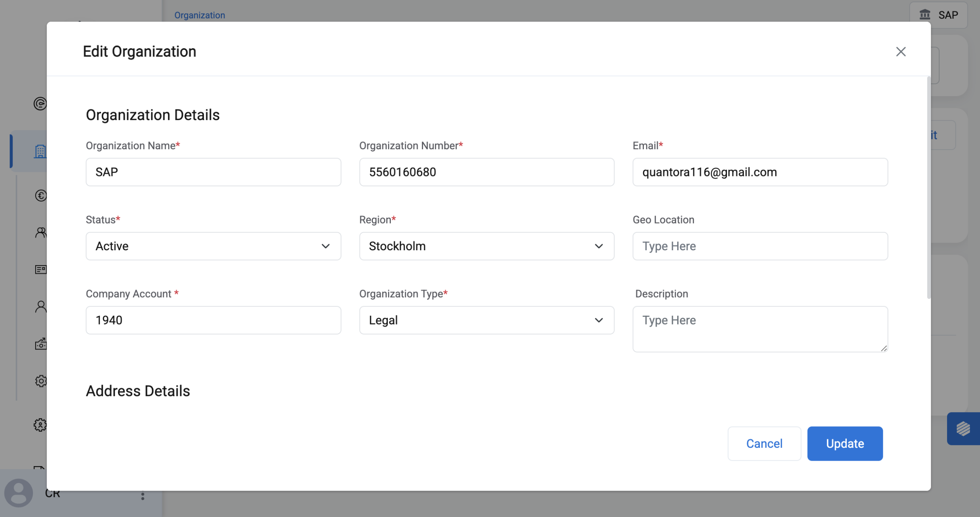Screen dimensions: 980x517
Task: Click the organization building icon in sidebar
Action: pyautogui.click(x=40, y=152)
